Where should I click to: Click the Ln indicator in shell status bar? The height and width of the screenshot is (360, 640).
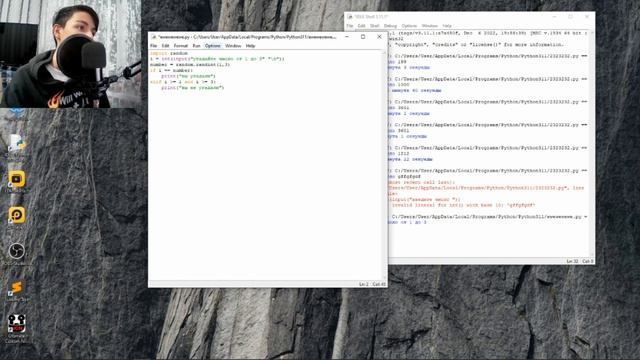pos(572,261)
